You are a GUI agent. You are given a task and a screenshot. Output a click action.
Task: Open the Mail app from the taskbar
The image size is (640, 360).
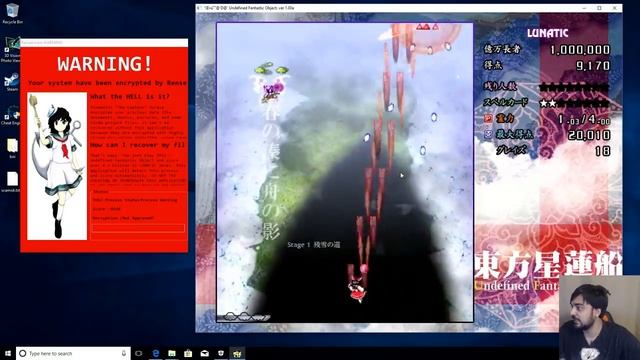204,353
